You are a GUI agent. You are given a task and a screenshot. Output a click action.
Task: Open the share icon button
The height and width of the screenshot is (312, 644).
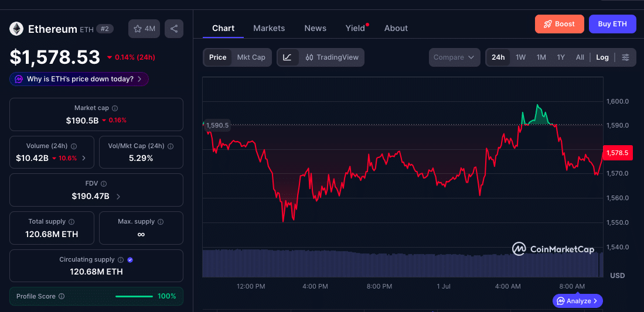(x=173, y=29)
